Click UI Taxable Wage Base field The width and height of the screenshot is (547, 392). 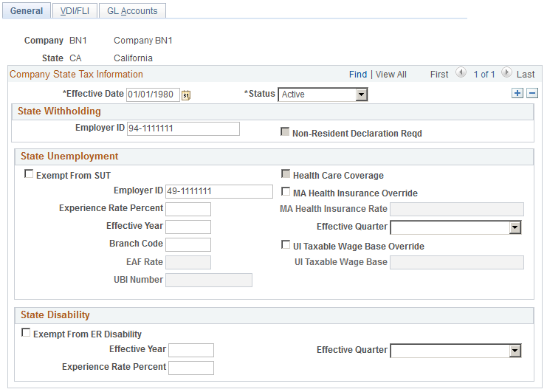[x=457, y=263]
